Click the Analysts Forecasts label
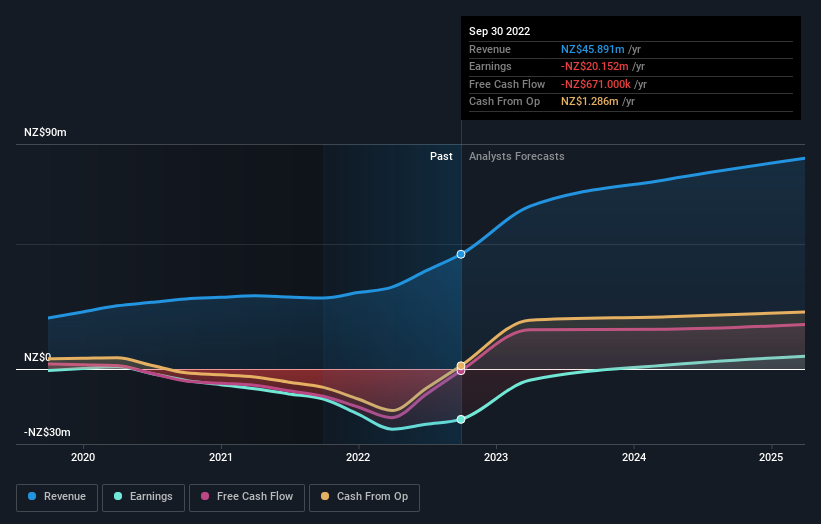Image resolution: width=821 pixels, height=524 pixels. pos(517,157)
